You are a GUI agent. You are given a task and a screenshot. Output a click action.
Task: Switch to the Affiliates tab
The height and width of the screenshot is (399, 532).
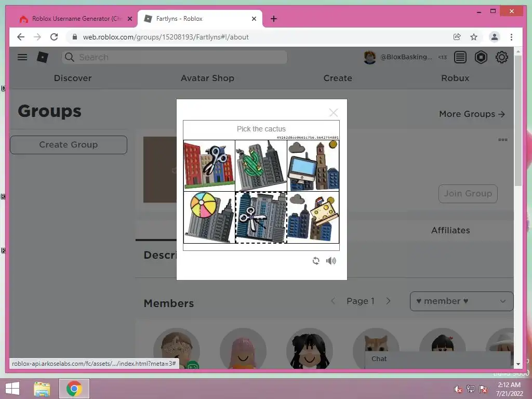(450, 230)
